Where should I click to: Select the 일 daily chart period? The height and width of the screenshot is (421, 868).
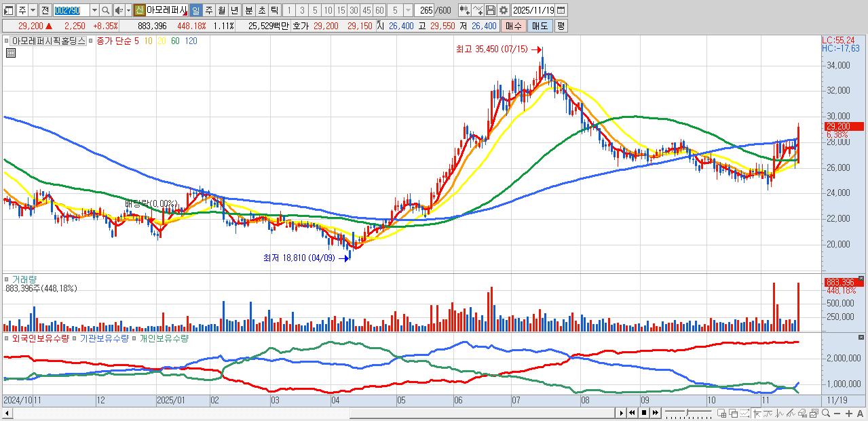(195, 10)
